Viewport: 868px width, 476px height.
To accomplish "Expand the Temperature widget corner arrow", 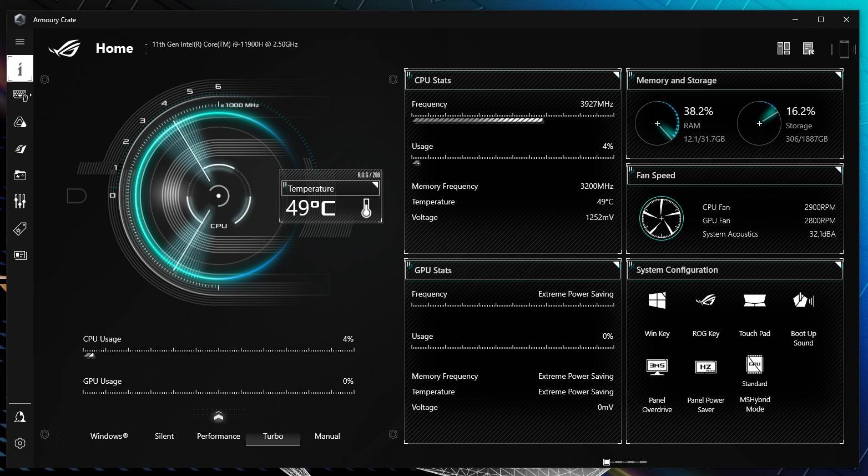I will pos(375,185).
